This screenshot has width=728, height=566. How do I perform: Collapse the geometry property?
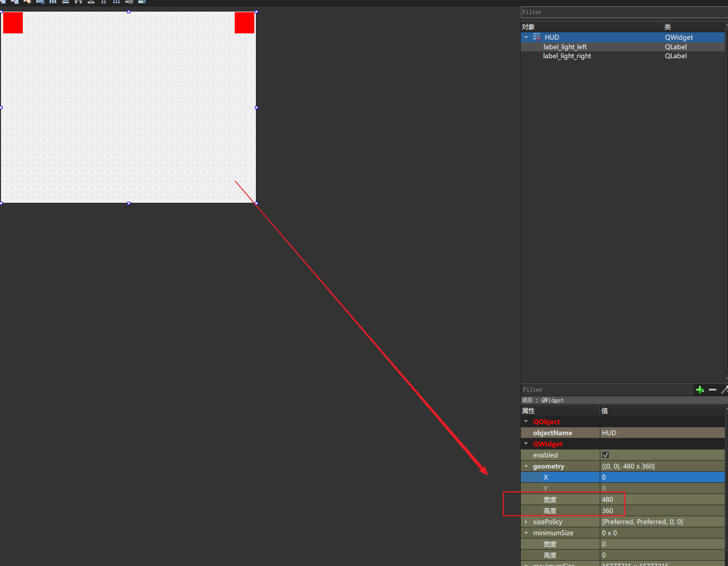(x=526, y=466)
